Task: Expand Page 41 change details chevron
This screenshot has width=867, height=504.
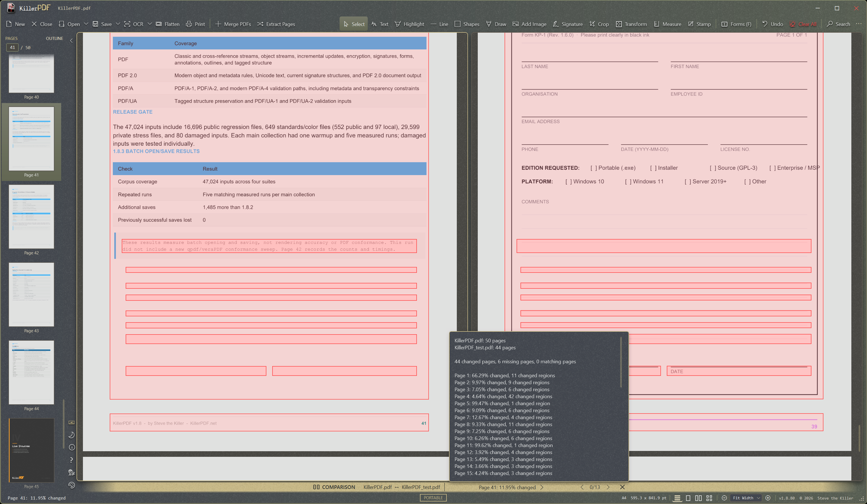Action: click(x=542, y=487)
